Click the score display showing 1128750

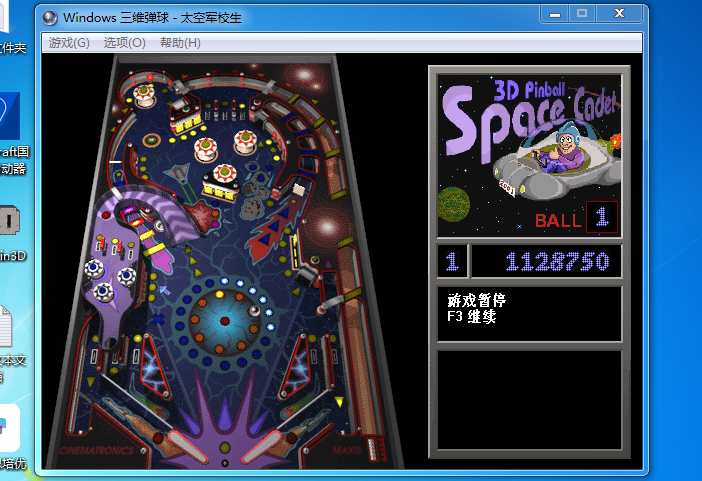click(546, 262)
